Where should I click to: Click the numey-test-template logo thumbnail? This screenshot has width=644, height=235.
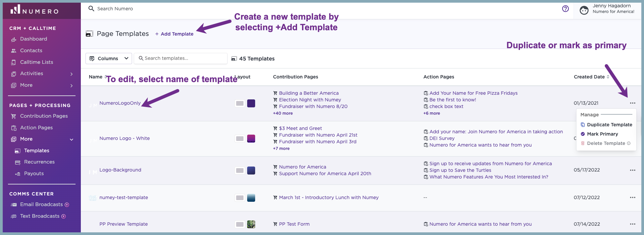(92, 197)
